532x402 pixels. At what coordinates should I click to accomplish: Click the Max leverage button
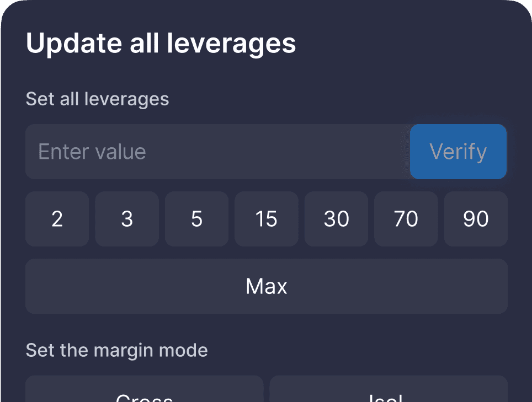pos(267,286)
